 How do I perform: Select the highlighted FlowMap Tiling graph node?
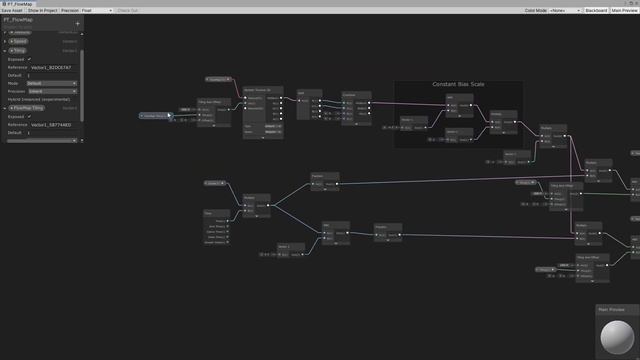coord(156,116)
